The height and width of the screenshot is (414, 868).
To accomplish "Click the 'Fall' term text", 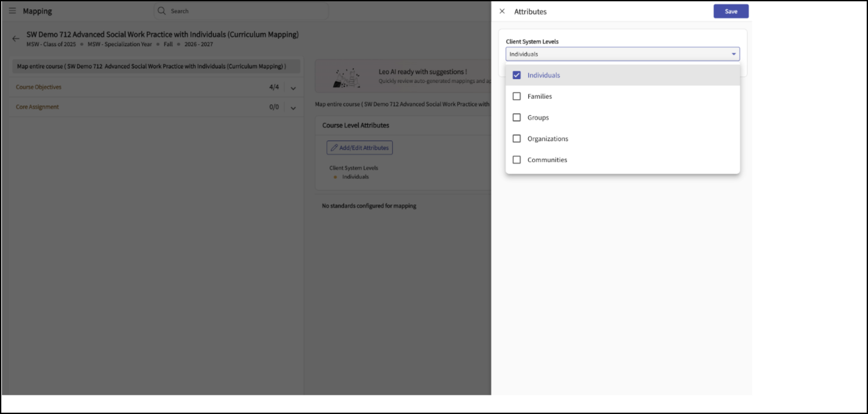I will tap(168, 44).
